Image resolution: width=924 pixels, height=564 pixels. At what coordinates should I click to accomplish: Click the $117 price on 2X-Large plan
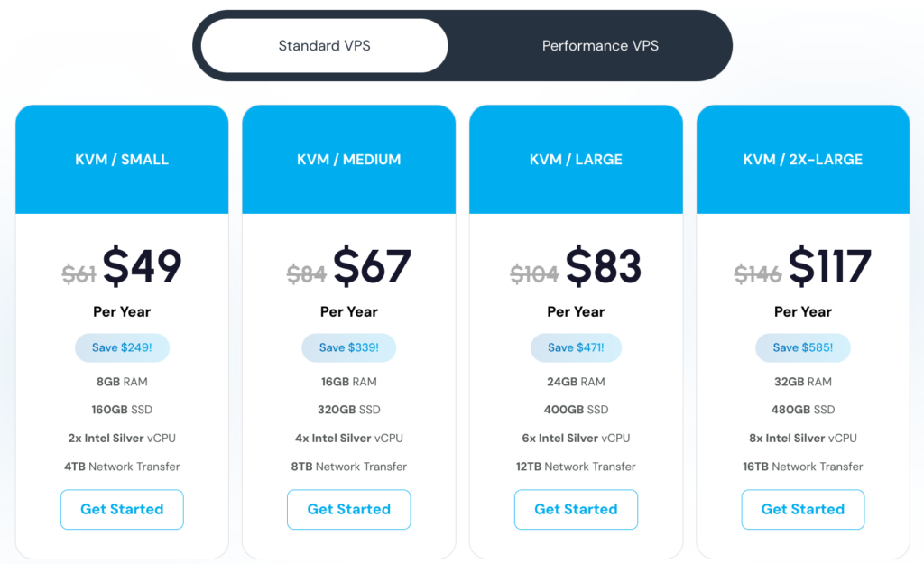(830, 266)
